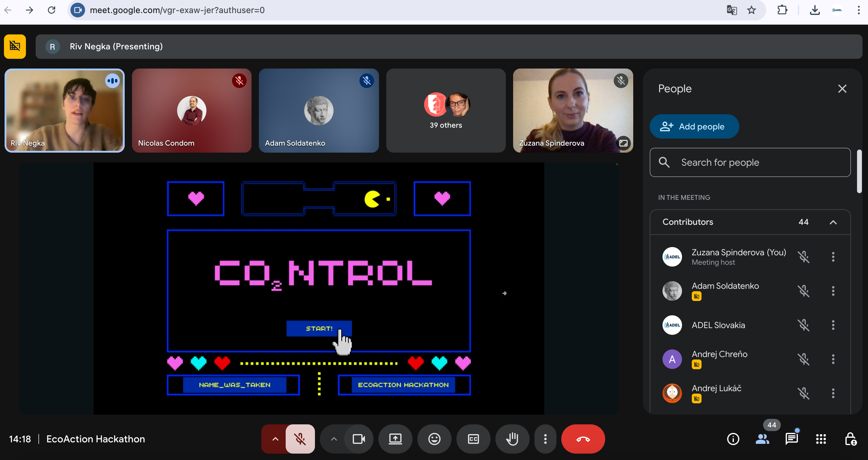The height and width of the screenshot is (460, 868).
Task: Open the activities grid icon
Action: tap(821, 439)
